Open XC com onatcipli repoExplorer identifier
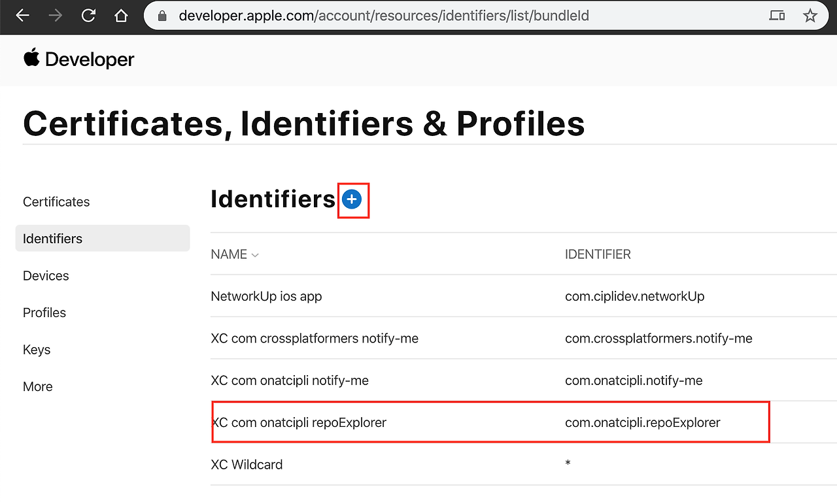The width and height of the screenshot is (837, 504). click(299, 422)
